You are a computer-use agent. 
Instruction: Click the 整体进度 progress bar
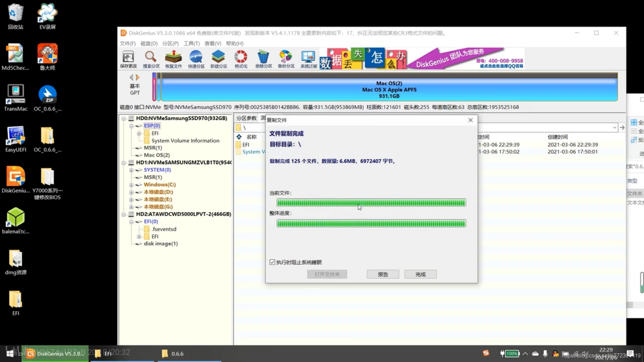pos(371,223)
